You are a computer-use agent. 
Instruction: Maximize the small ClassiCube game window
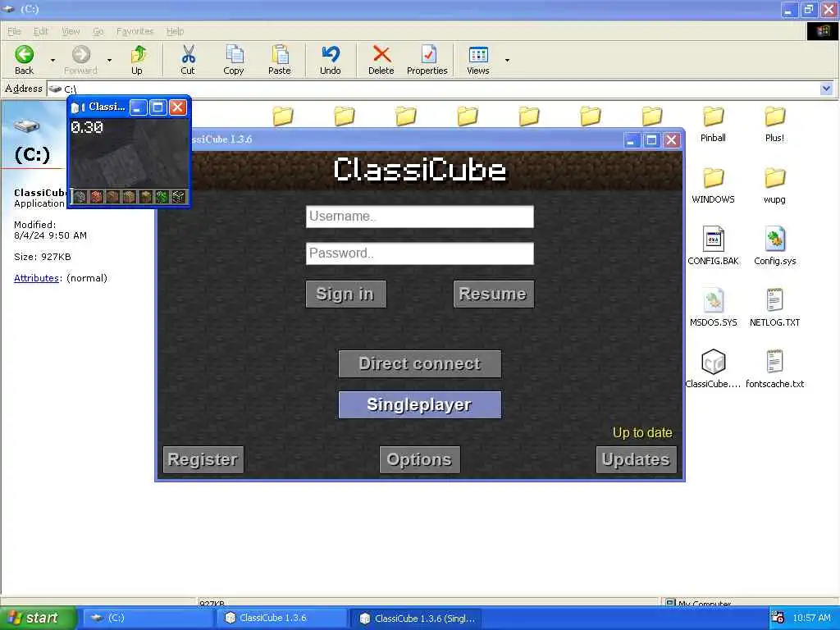[x=158, y=107]
